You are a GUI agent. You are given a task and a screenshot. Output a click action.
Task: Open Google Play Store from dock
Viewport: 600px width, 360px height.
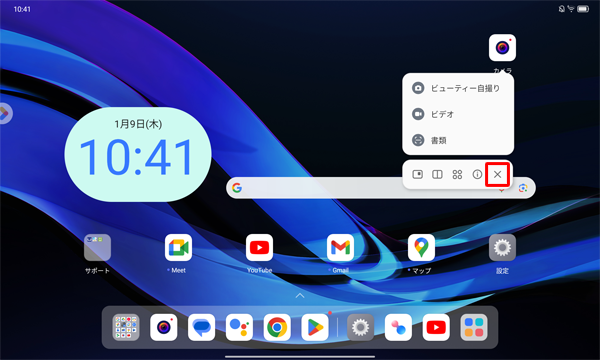[315, 327]
